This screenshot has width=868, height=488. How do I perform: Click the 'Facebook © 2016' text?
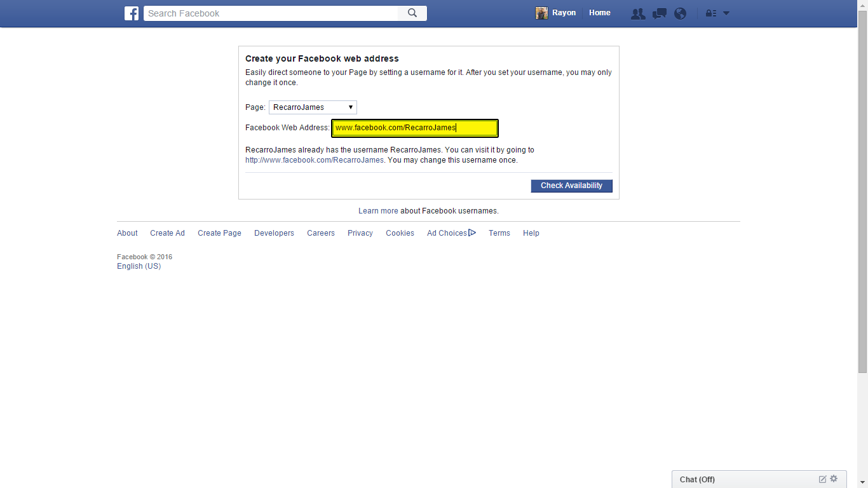[x=145, y=257]
